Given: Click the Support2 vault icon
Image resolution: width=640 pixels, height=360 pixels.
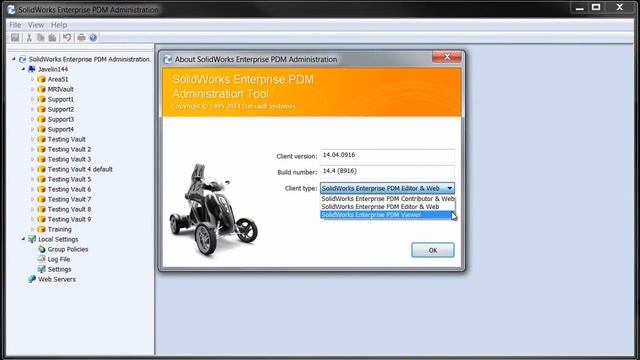Looking at the screenshot, I should 41,109.
